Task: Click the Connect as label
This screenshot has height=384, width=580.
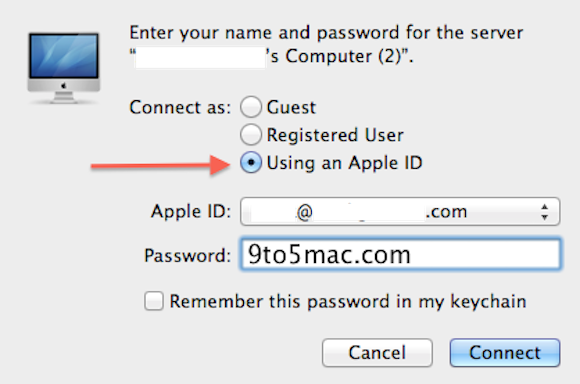Action: tap(180, 108)
